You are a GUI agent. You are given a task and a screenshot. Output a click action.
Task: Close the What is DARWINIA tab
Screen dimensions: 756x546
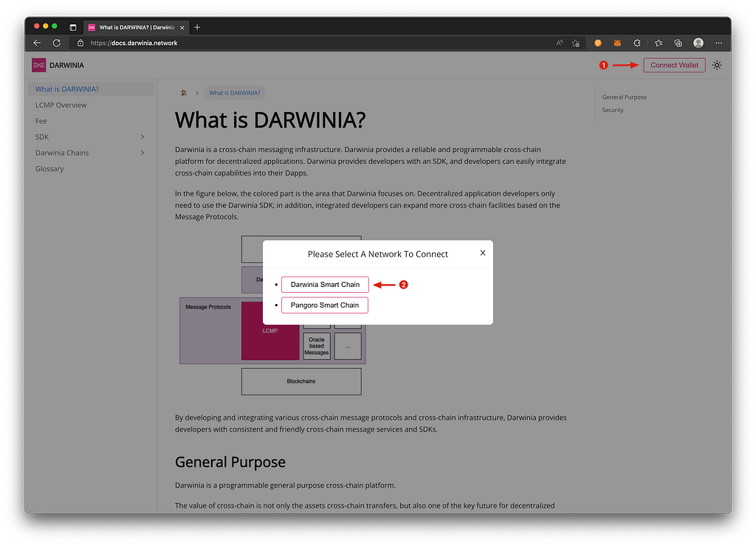click(182, 27)
